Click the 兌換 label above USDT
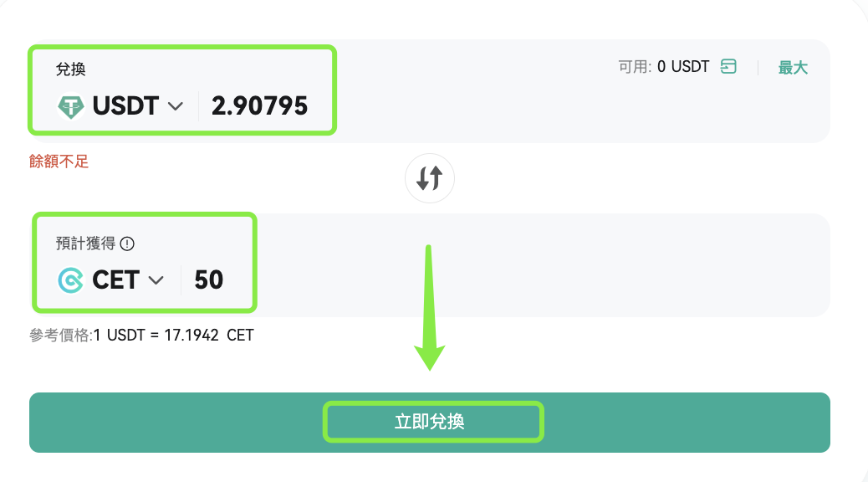Viewport: 868px width, 482px height. 71,69
